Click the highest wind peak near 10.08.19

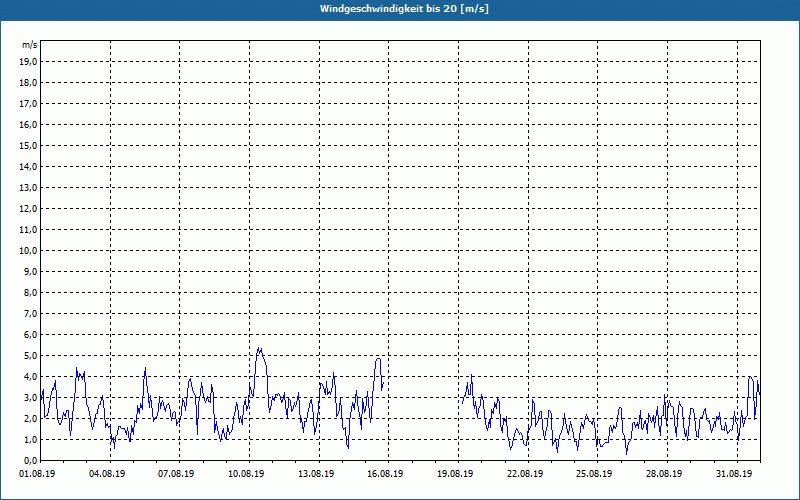pyautogui.click(x=259, y=349)
